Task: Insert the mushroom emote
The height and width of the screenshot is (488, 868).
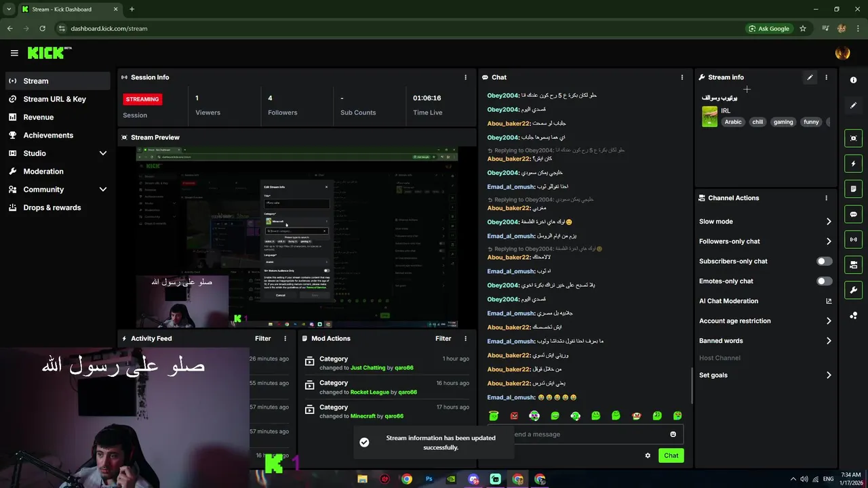Action: coord(636,415)
